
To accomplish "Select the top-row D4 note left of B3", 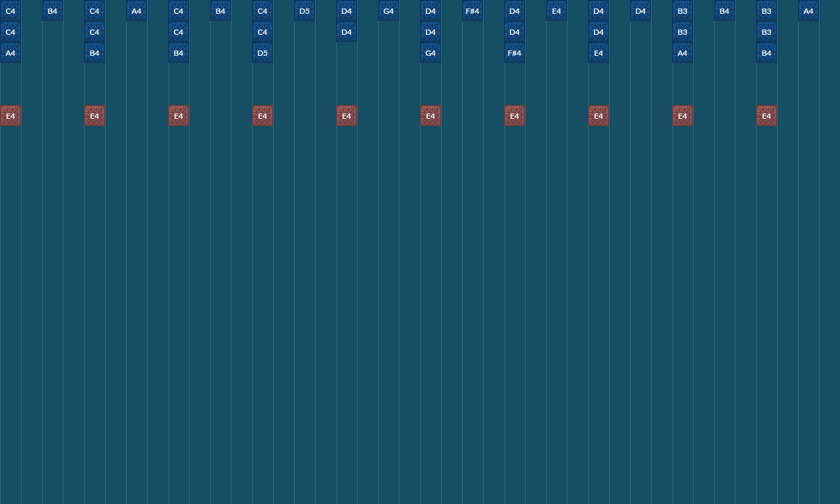I will tap(640, 10).
